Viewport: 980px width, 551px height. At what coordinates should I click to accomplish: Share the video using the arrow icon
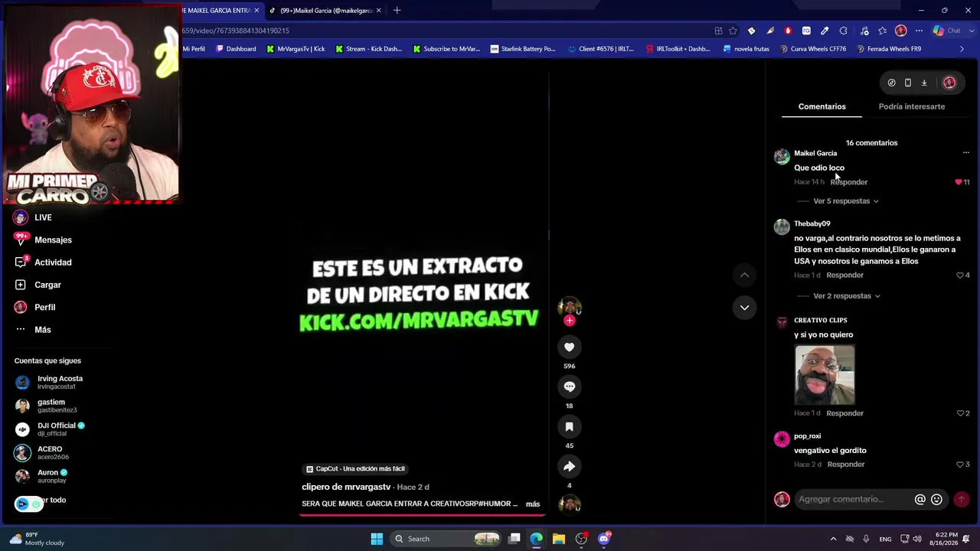click(x=569, y=466)
